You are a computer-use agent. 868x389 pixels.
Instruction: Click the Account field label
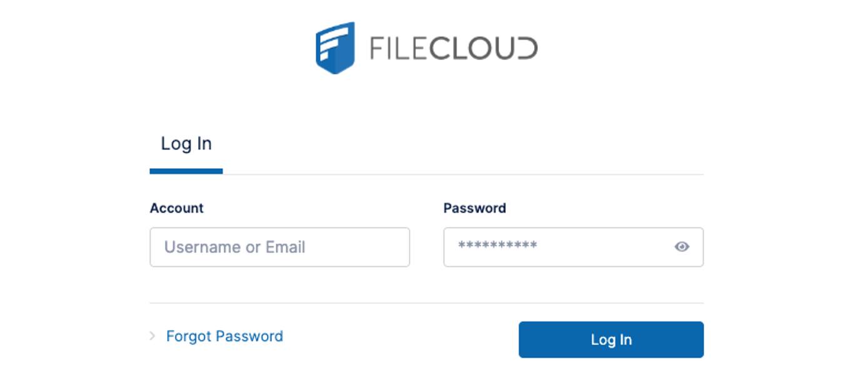(x=176, y=208)
